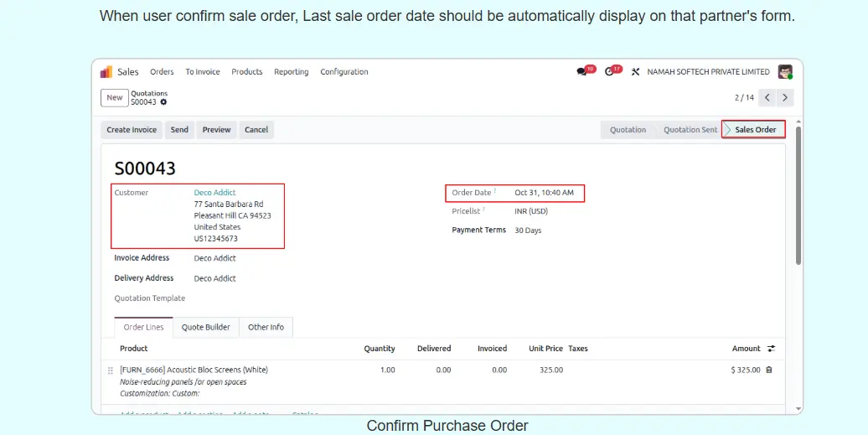Open the Deco Addict customer link

coord(214,193)
